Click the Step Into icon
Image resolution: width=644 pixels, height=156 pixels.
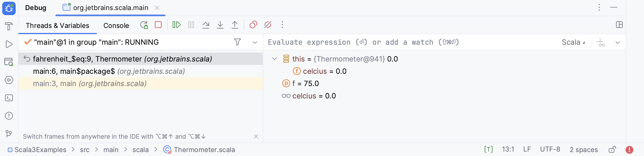[x=220, y=25]
